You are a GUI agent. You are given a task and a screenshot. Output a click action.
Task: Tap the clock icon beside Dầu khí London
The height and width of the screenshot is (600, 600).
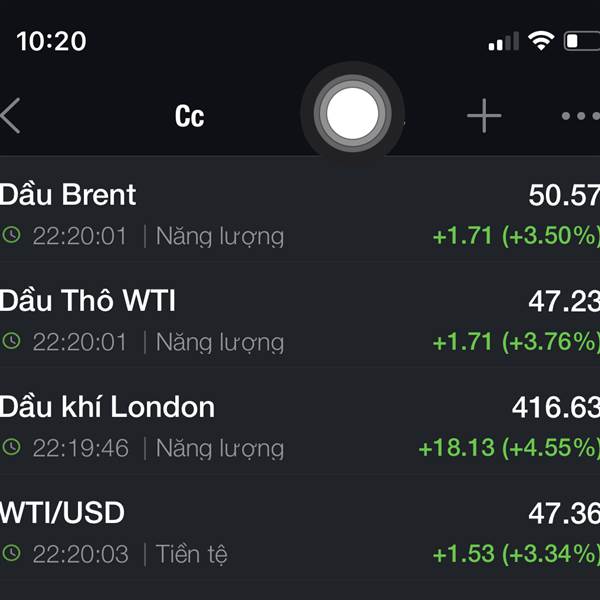(x=11, y=447)
